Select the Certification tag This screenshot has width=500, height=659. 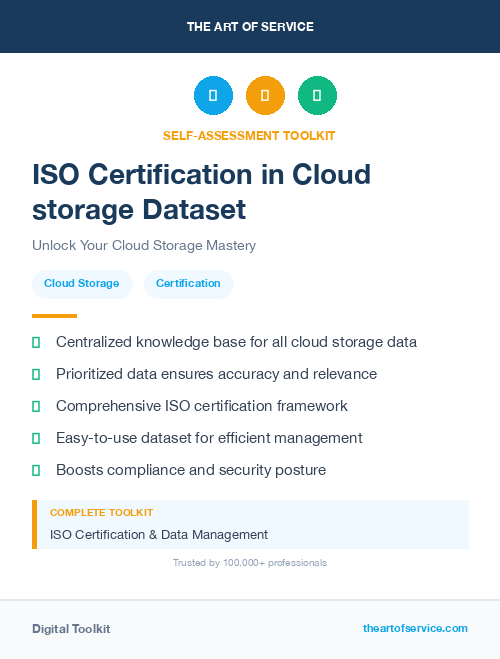[189, 284]
